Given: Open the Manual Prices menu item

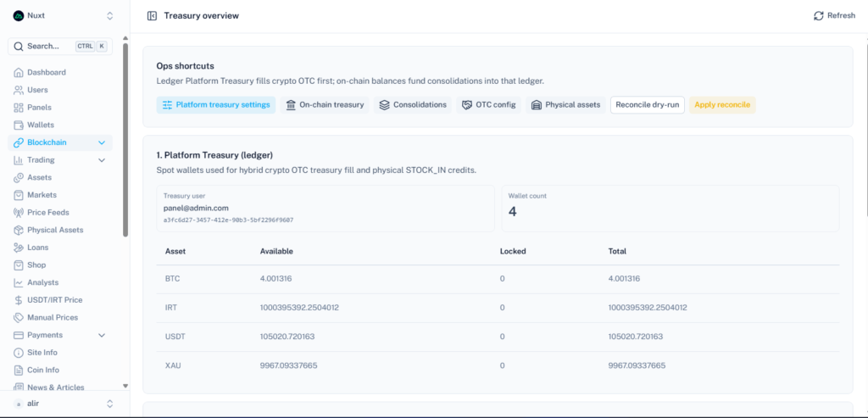Looking at the screenshot, I should (60, 318).
